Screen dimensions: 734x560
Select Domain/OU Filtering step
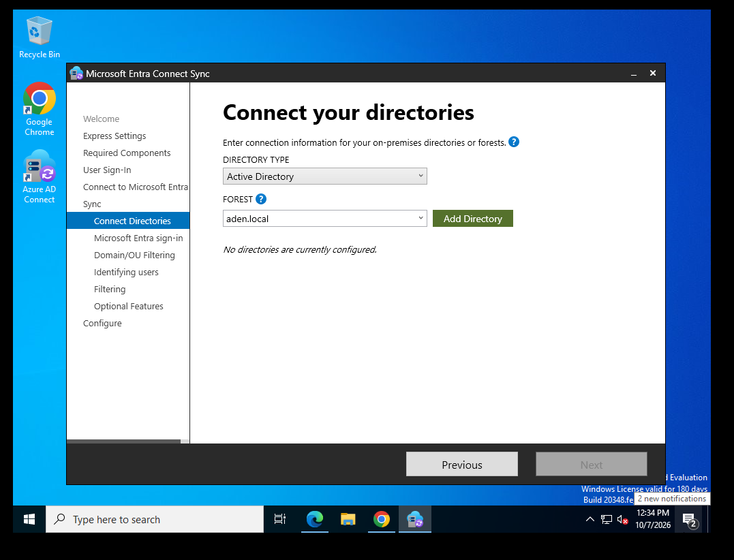tap(134, 255)
